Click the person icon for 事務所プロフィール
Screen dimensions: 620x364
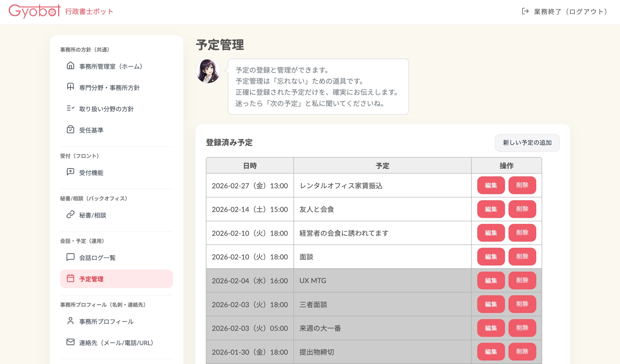point(70,321)
